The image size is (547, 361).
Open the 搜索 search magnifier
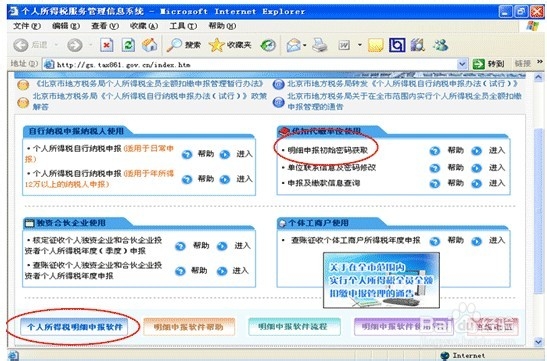click(x=183, y=45)
